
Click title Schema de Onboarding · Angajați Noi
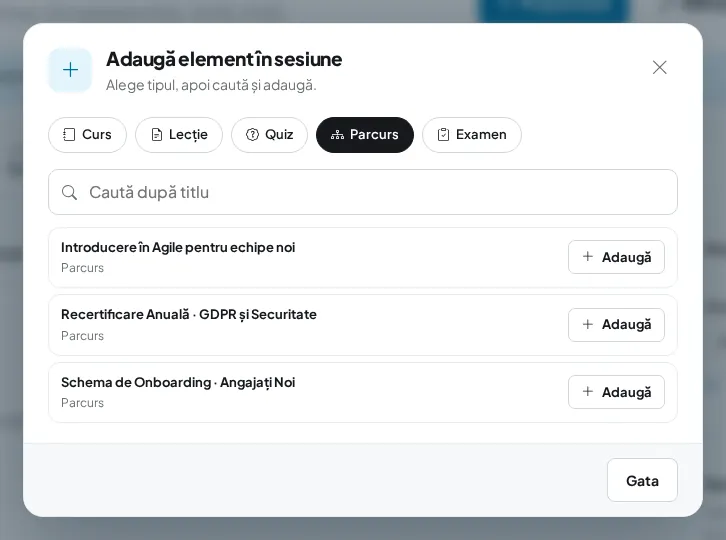[x=178, y=383]
